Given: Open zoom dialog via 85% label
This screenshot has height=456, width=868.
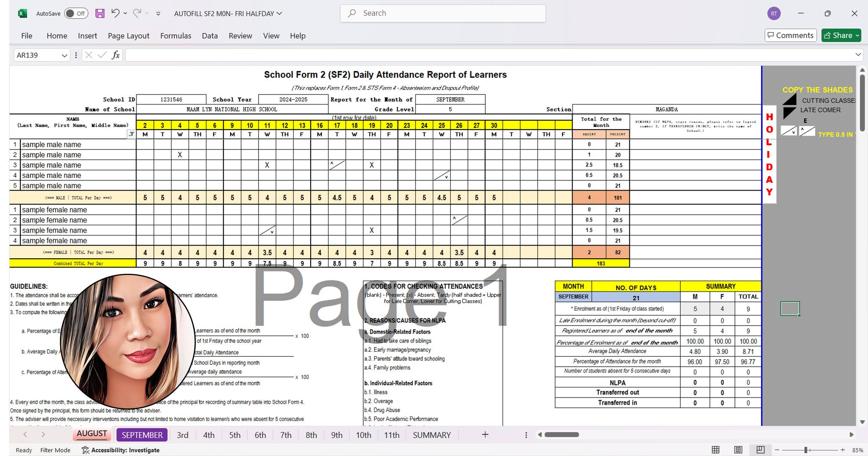Looking at the screenshot, I should click(858, 450).
